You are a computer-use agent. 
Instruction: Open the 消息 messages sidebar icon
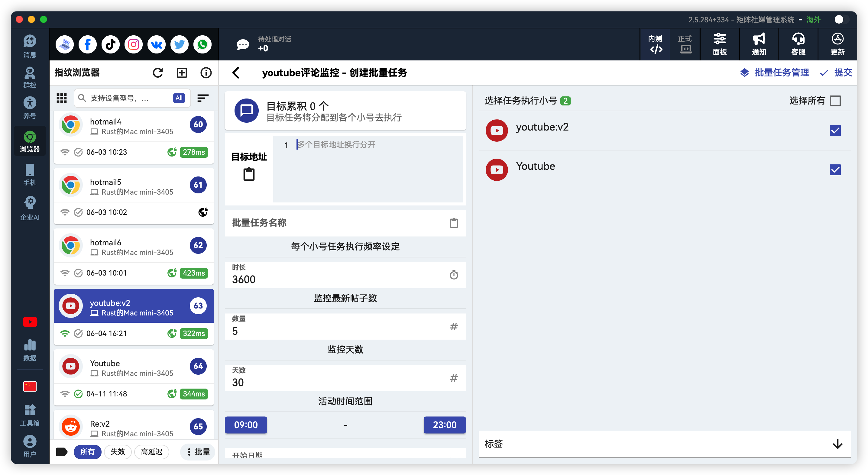[30, 46]
